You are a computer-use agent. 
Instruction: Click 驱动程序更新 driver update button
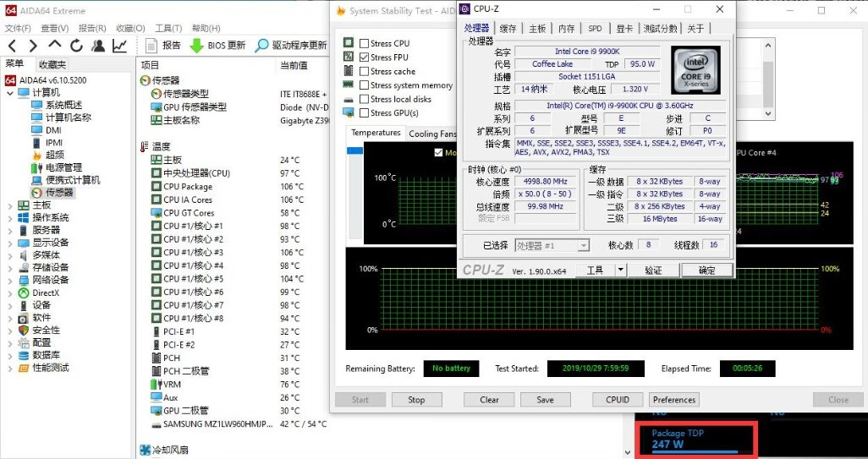tap(291, 46)
